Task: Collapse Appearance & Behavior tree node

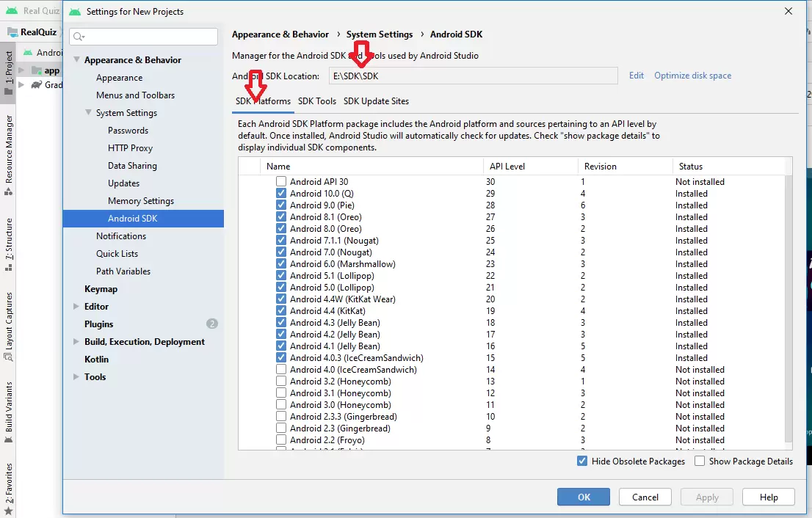Action: [x=76, y=60]
